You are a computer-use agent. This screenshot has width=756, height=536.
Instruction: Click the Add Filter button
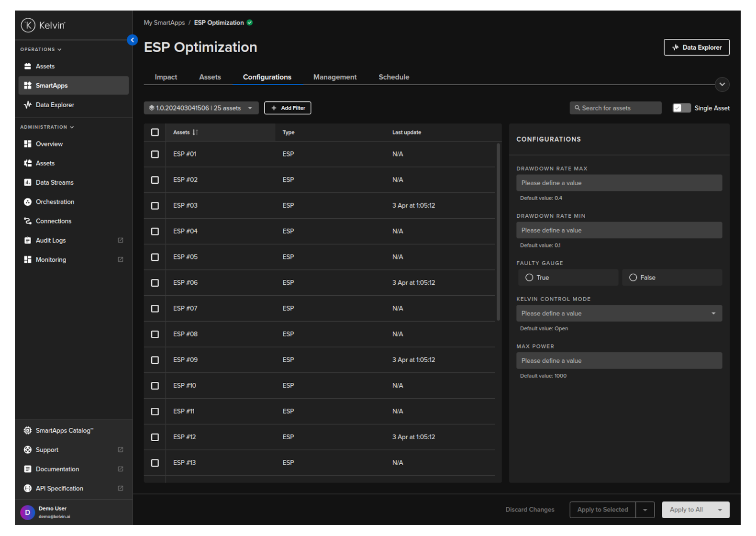(288, 108)
